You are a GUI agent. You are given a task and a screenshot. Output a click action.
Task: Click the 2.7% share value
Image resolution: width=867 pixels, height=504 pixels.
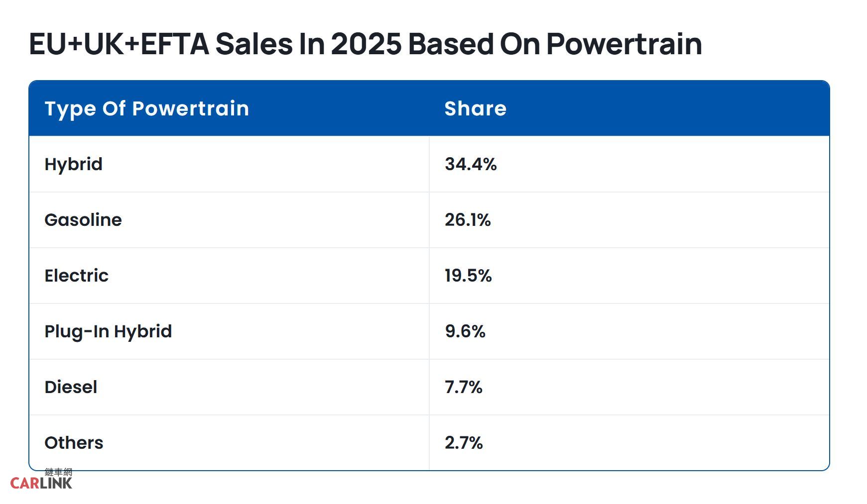tap(464, 443)
